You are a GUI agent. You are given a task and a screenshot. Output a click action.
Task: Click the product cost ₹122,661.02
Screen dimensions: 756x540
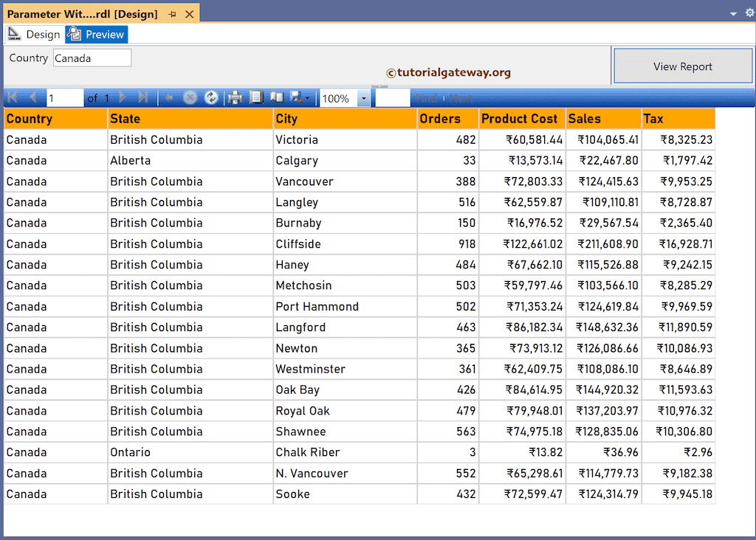point(533,244)
